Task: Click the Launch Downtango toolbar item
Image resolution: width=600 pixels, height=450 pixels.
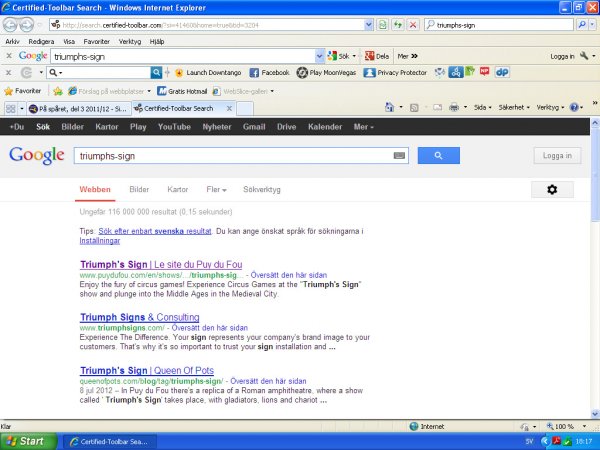Action: 208,72
